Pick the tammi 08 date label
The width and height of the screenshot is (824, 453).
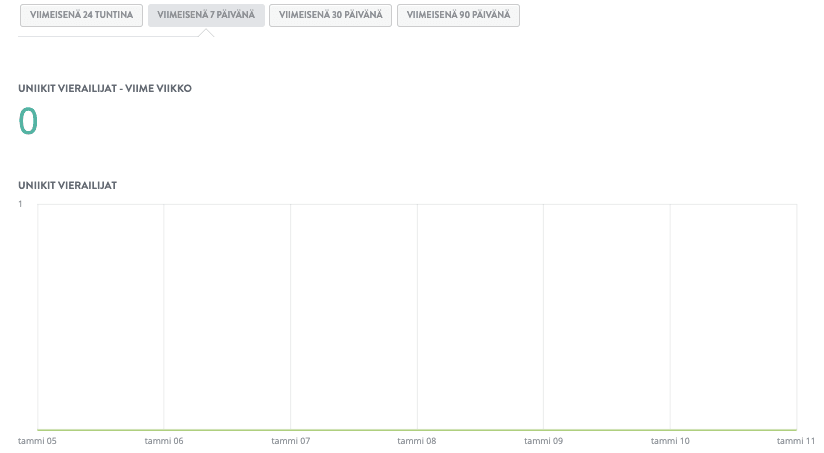click(417, 440)
